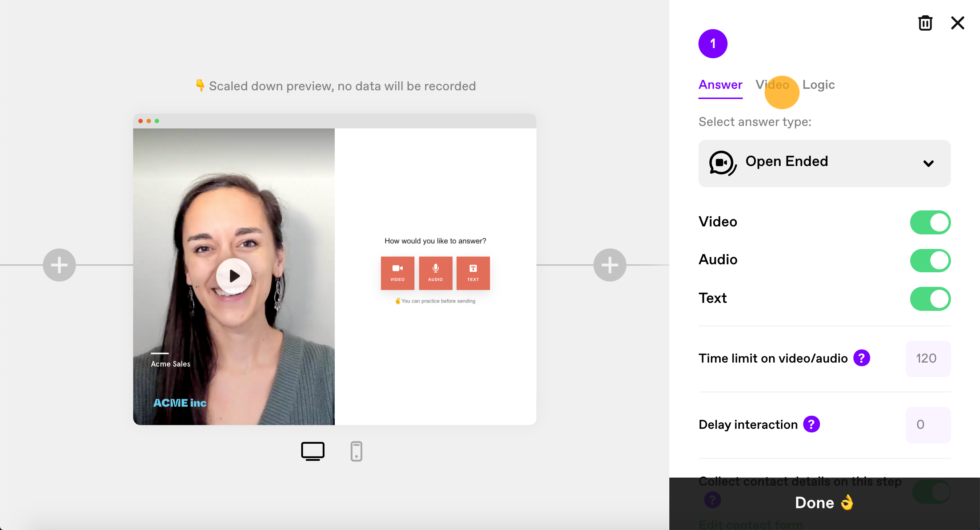Viewport: 980px width, 530px height.
Task: Choose the TEXT answer button in preview
Action: tap(473, 273)
